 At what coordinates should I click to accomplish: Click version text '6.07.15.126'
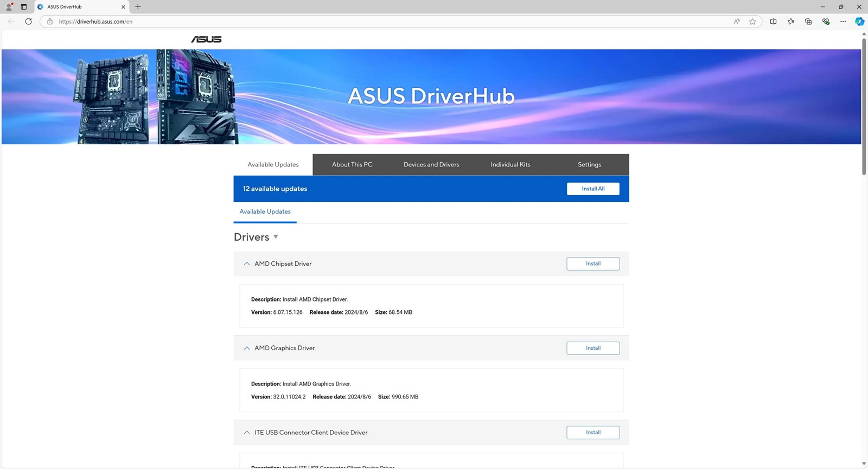pyautogui.click(x=288, y=312)
